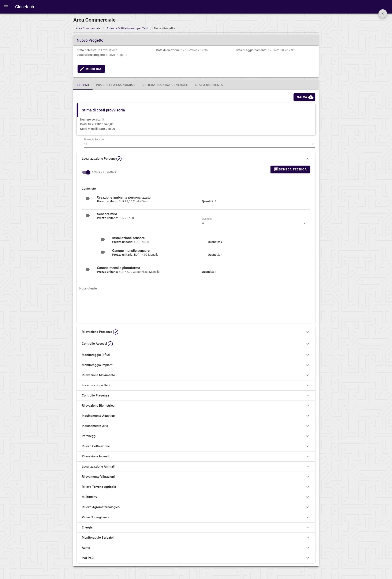
Task: Click the filter icon beside Tipologia Servizio
Action: pyautogui.click(x=79, y=144)
